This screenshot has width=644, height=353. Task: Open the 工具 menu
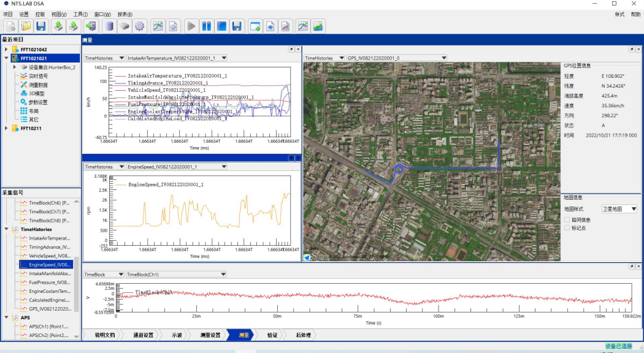pos(80,14)
